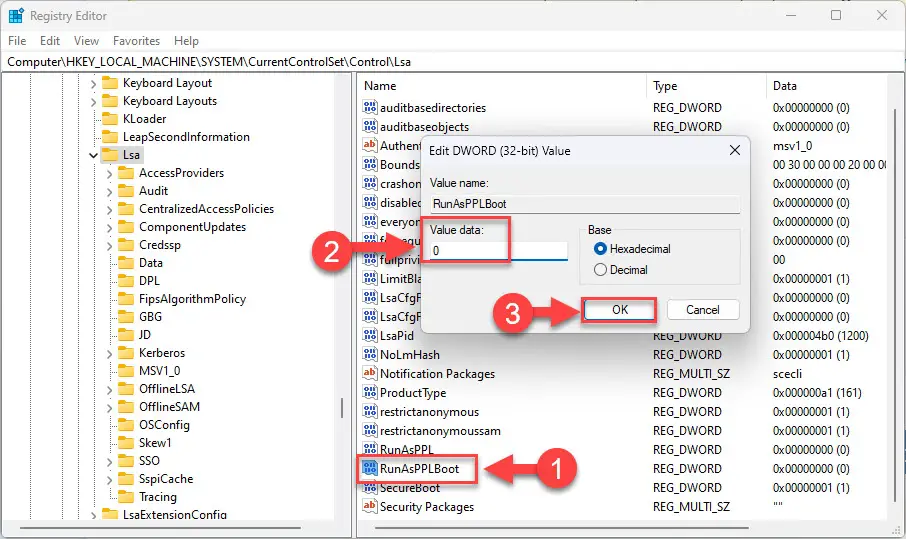Image resolution: width=906 pixels, height=539 pixels.
Task: Expand the CentralizedAccessPolicies subkey
Action: [x=109, y=209]
